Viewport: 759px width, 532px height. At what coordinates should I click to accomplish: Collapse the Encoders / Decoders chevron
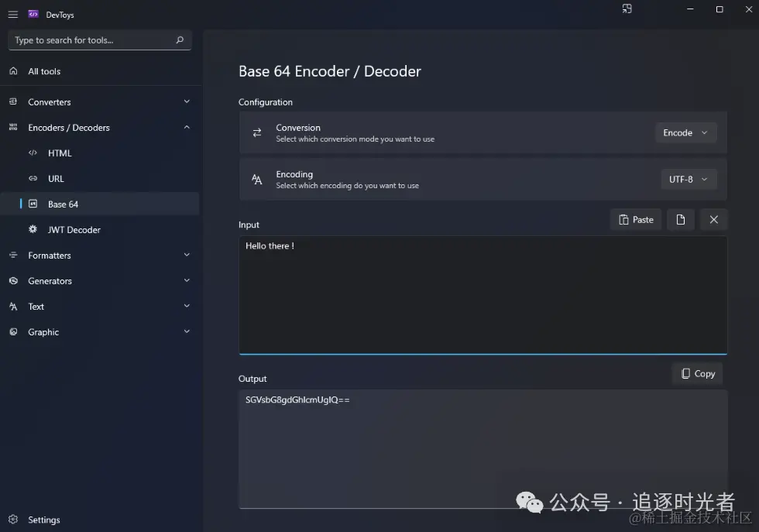click(187, 127)
